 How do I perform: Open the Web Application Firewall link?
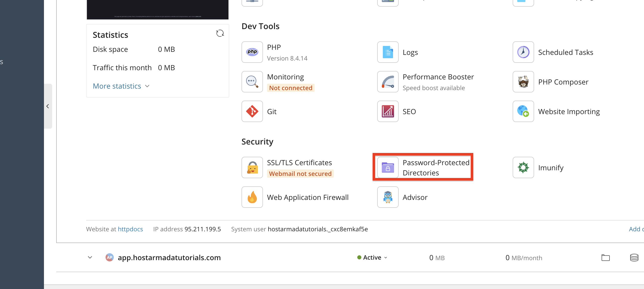pyautogui.click(x=308, y=197)
